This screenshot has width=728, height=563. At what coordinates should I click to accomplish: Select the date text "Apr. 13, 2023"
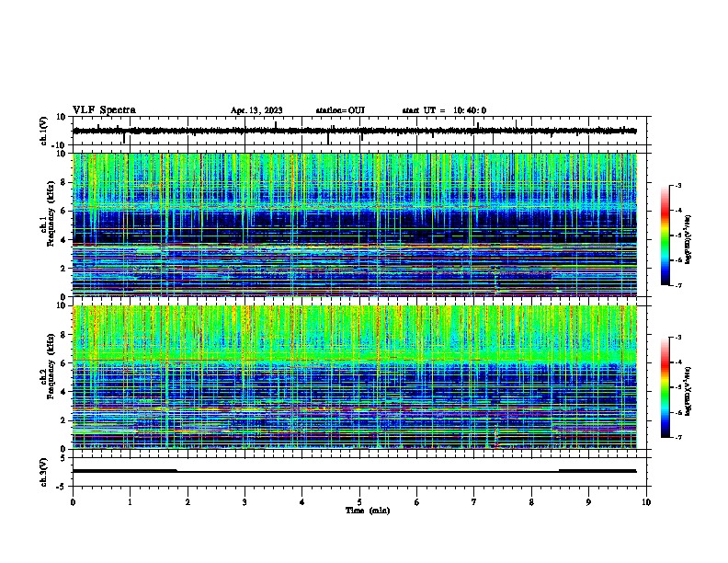[x=256, y=110]
